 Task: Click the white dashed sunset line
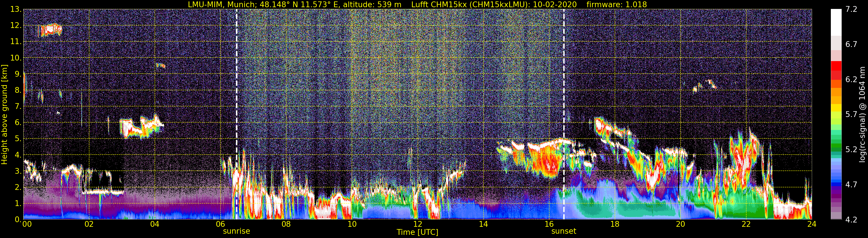coord(564,114)
